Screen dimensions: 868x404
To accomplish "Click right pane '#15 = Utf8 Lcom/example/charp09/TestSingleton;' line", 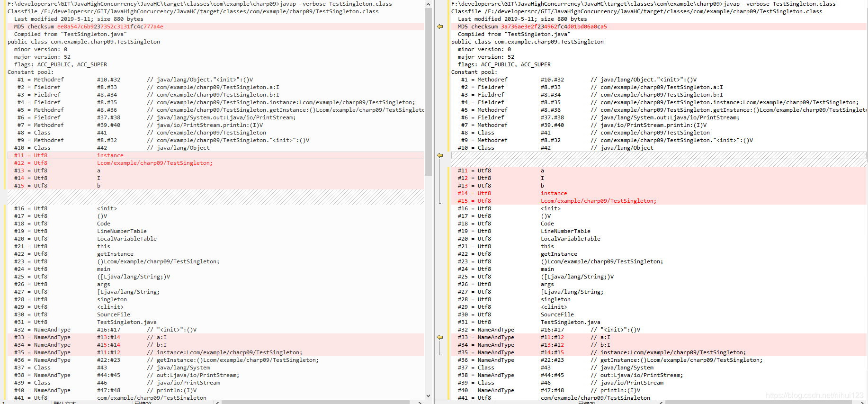I will click(x=659, y=201).
